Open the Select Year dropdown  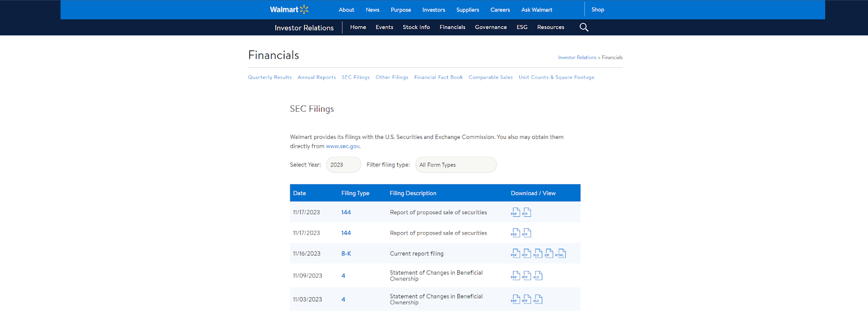pyautogui.click(x=343, y=165)
